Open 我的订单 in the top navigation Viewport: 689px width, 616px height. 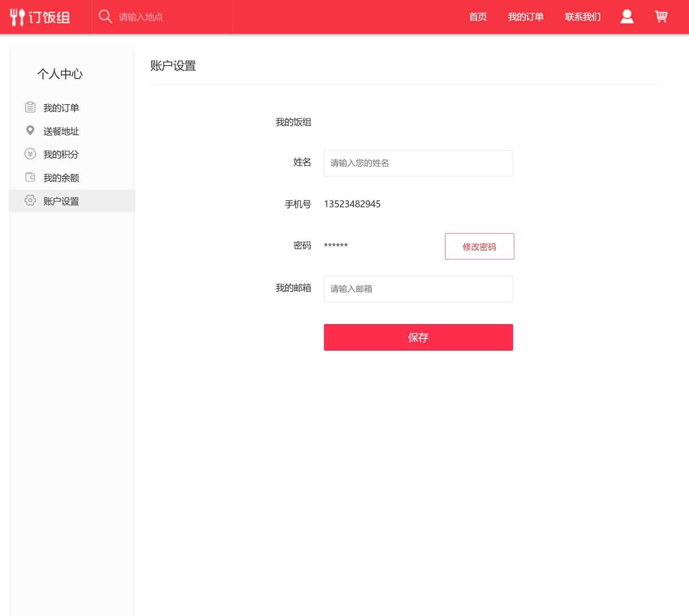pos(526,17)
